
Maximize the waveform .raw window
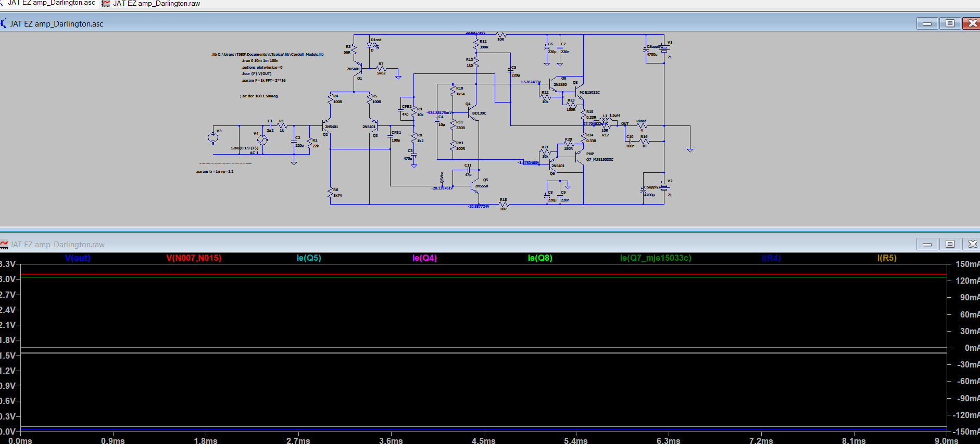coord(950,244)
